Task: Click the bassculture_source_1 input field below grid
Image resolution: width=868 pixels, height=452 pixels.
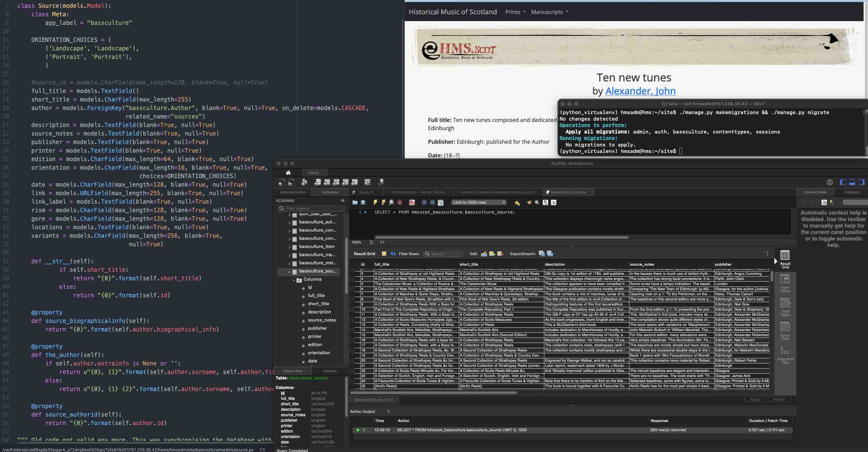Action: 374,399
